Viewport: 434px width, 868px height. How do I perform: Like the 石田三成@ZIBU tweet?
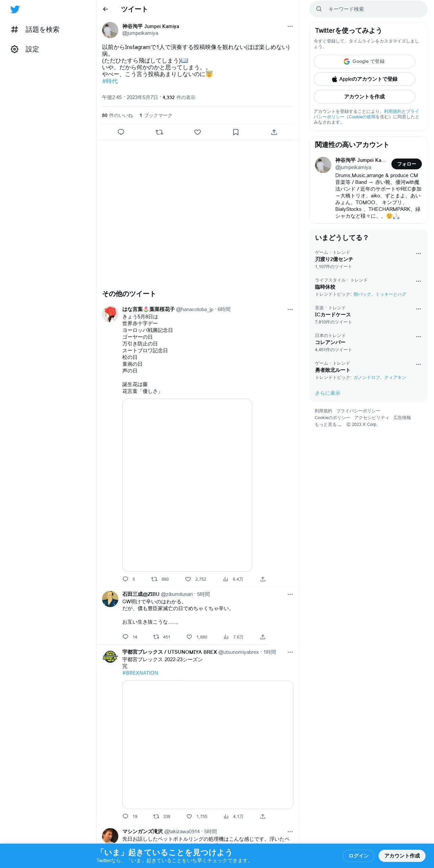tap(189, 637)
